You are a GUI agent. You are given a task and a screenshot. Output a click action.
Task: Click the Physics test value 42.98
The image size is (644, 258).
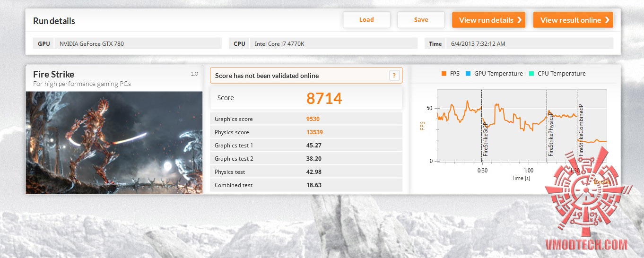(x=314, y=172)
